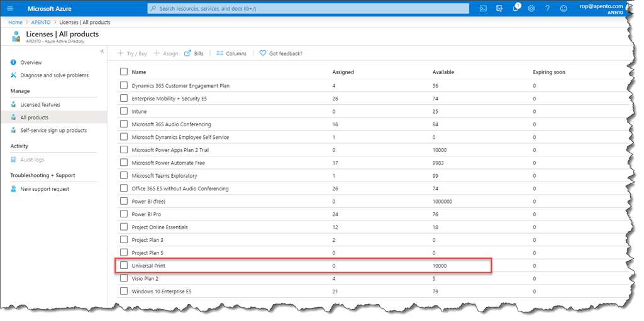The image size is (644, 321).
Task: Tick the select-all Name header checkbox
Action: point(124,72)
